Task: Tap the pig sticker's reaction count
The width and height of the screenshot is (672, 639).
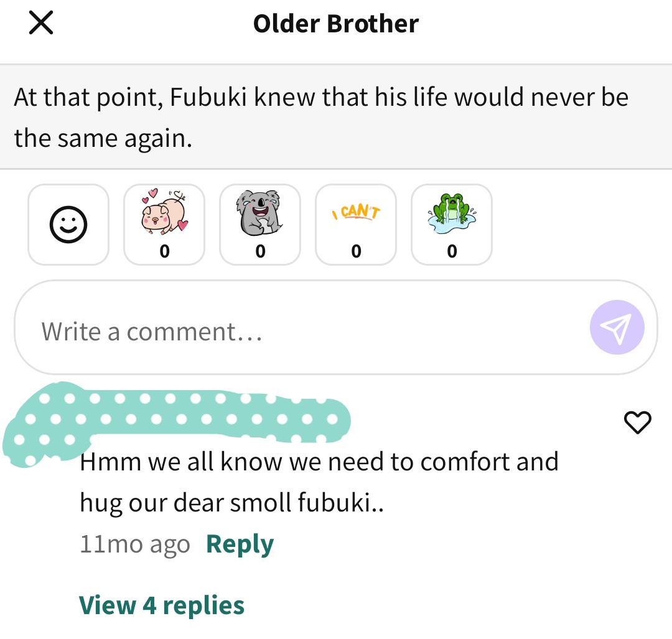Action: pyautogui.click(x=164, y=251)
